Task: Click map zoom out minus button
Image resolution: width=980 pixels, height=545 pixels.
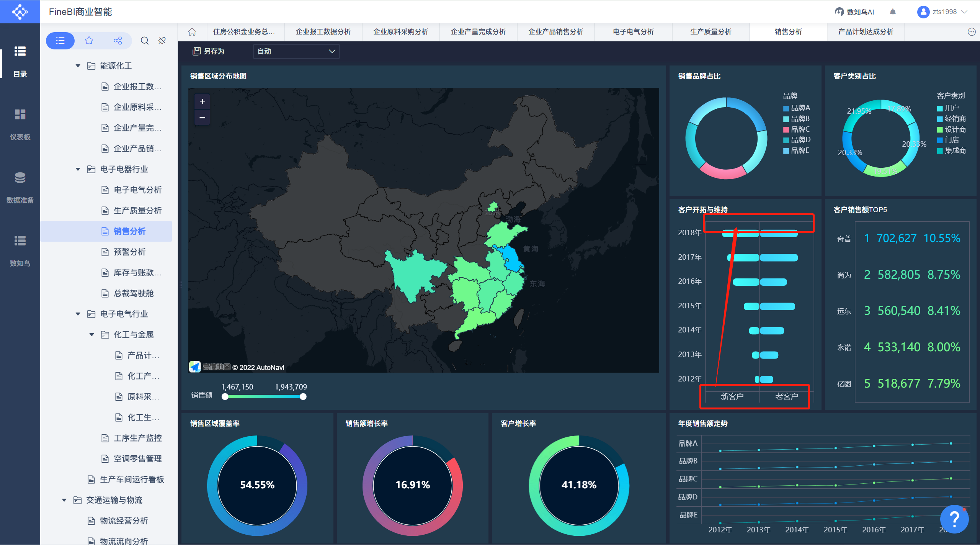Action: (x=203, y=118)
